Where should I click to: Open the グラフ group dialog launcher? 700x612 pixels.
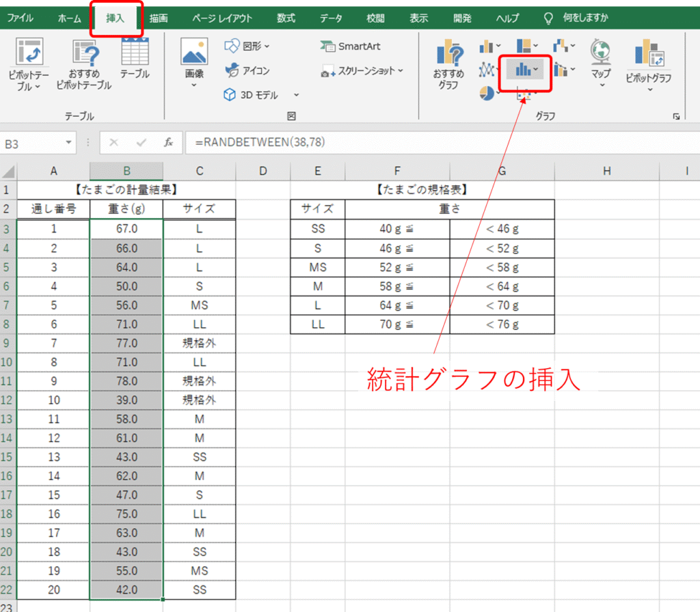[x=676, y=117]
